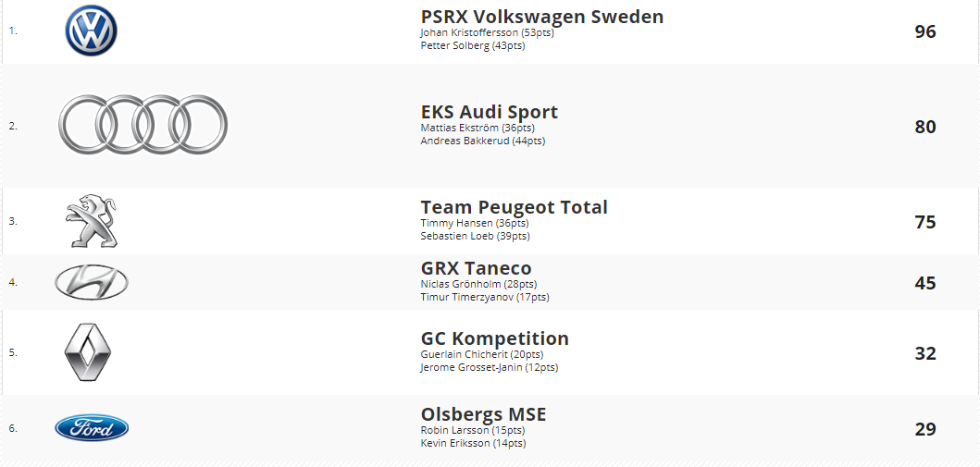Viewport: 980px width, 467px height.
Task: Open GC Kompetition team heading
Action: tap(495, 338)
